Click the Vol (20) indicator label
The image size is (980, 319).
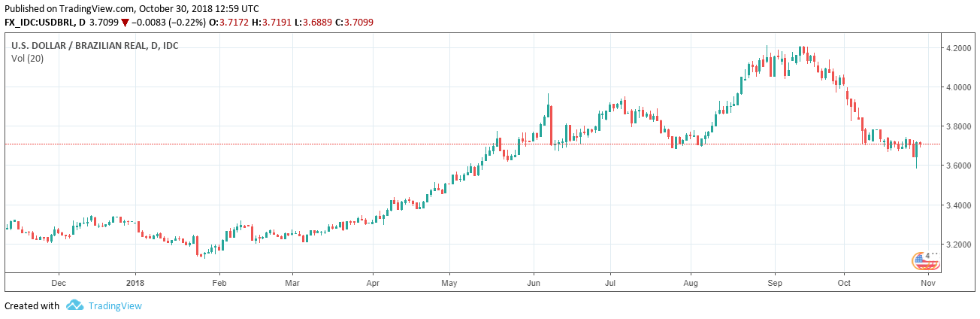coord(27,59)
